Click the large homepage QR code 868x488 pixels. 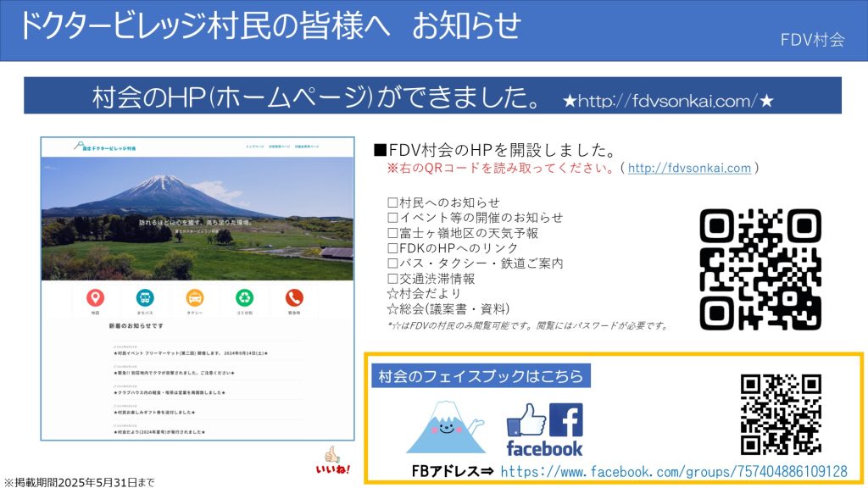point(760,269)
